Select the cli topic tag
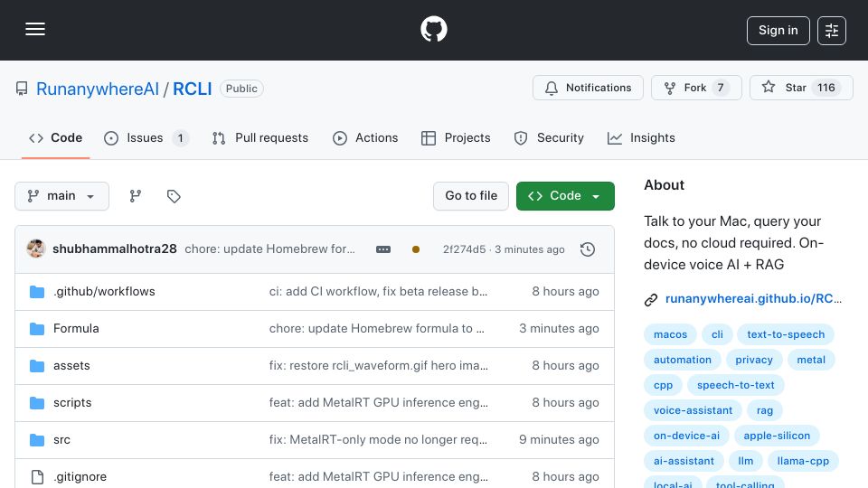 pyautogui.click(x=717, y=334)
